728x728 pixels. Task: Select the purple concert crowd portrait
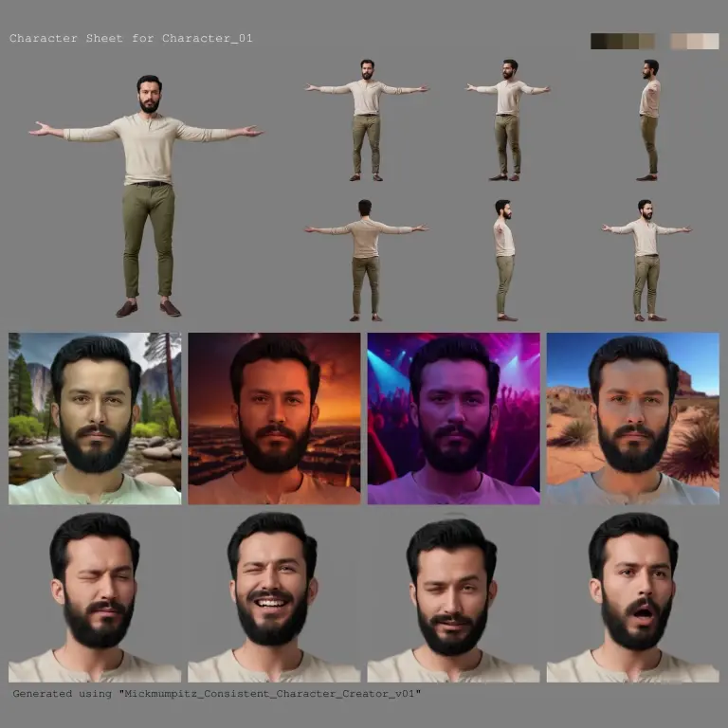coord(453,418)
